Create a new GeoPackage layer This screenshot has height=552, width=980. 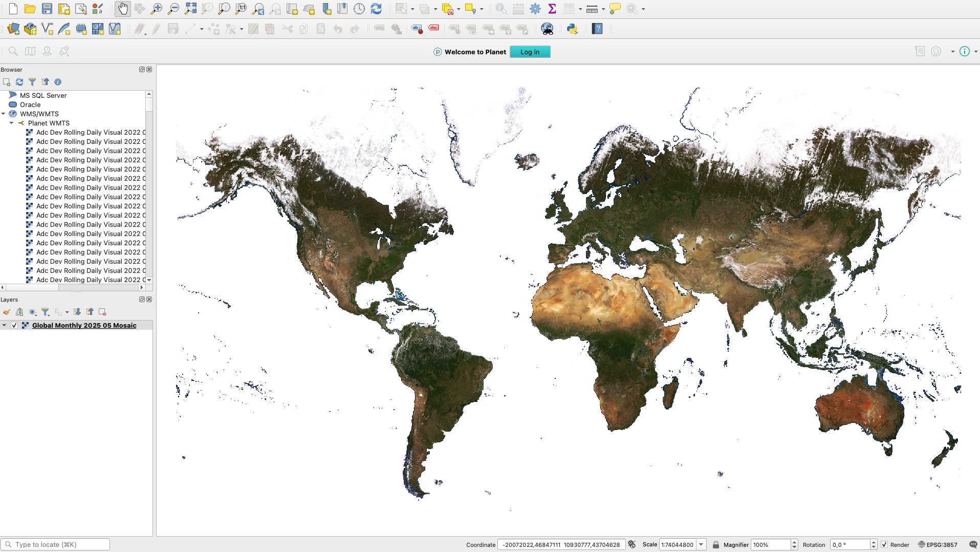(30, 29)
